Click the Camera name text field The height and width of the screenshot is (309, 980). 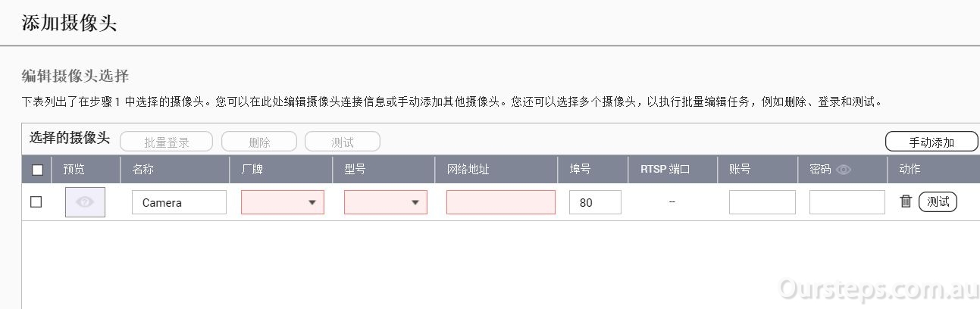[x=179, y=202]
